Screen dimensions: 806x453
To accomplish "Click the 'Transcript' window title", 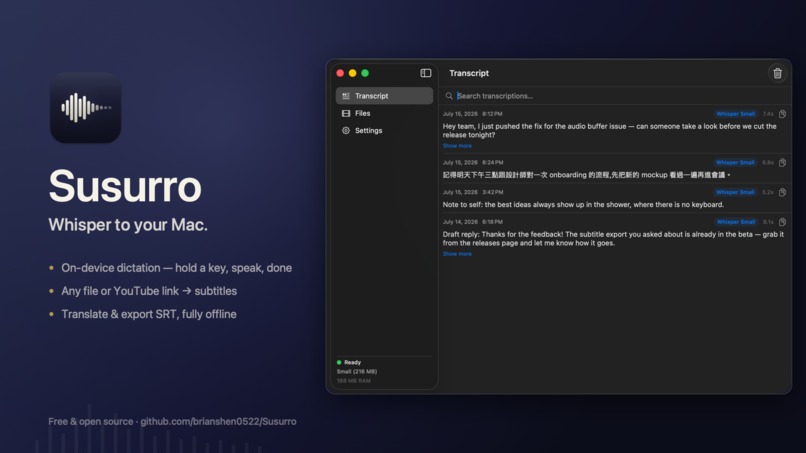I will point(469,73).
